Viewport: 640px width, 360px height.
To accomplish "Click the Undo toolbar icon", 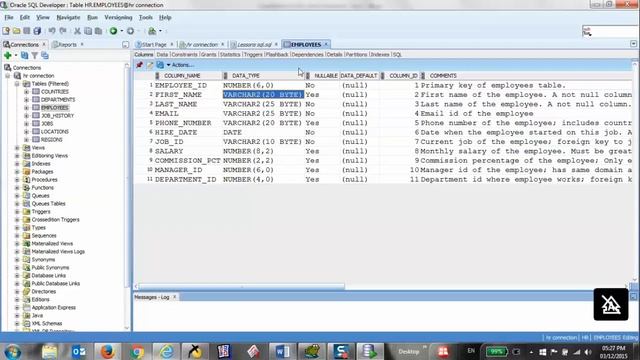I will pos(52,31).
